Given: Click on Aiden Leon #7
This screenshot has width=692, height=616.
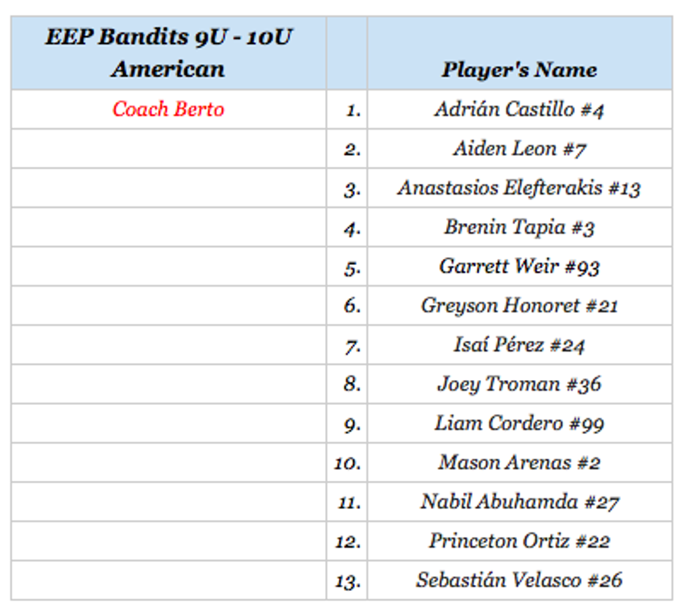Looking at the screenshot, I should 519,149.
